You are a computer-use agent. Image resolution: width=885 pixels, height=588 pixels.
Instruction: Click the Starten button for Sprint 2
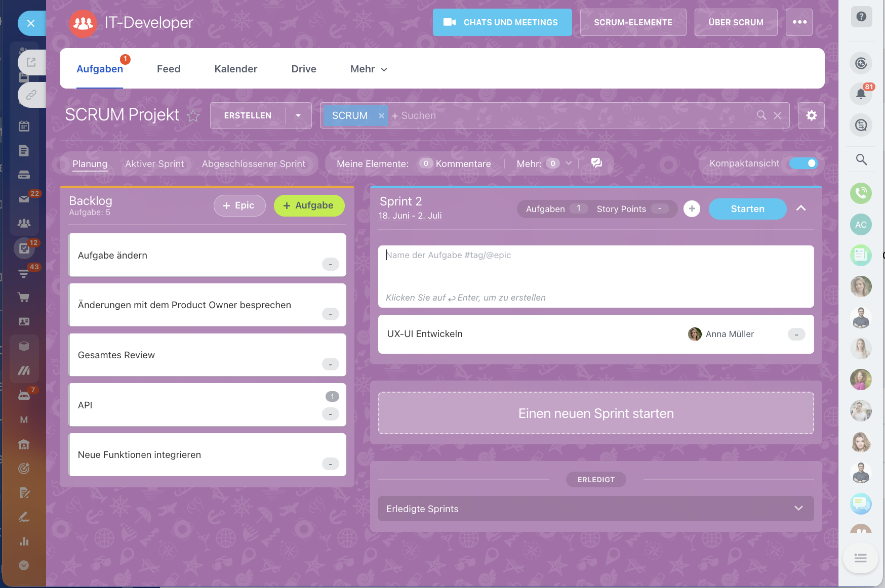(x=747, y=208)
